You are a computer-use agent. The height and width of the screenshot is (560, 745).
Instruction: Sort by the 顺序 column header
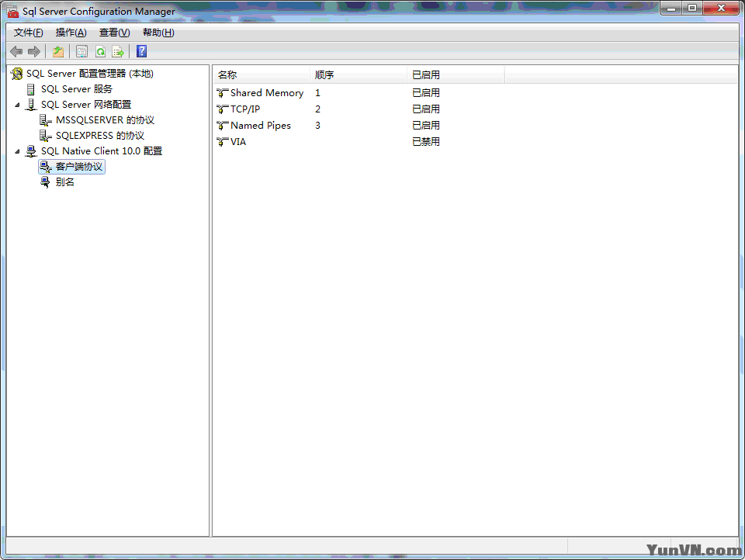tap(359, 75)
